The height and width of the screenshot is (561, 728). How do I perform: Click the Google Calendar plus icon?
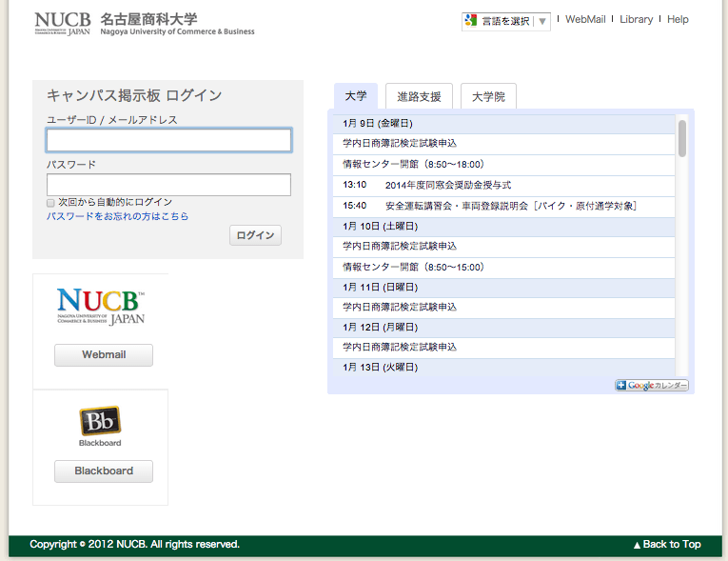point(621,386)
